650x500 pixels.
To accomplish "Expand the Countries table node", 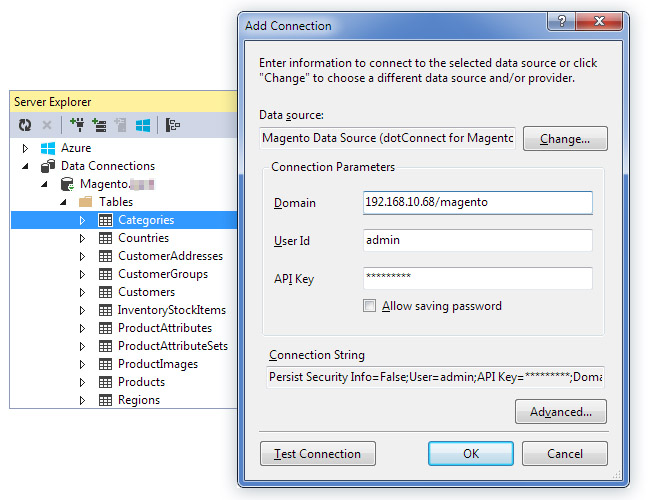I will pos(82,238).
